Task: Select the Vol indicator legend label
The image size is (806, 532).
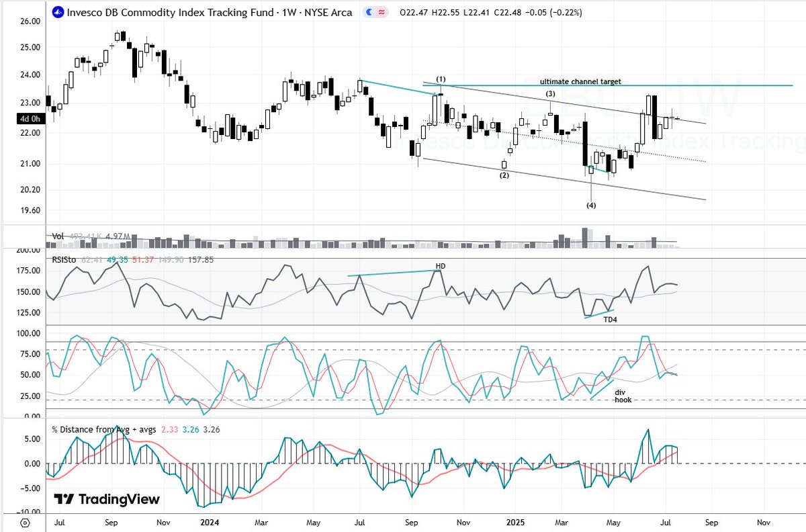Action: [59, 236]
